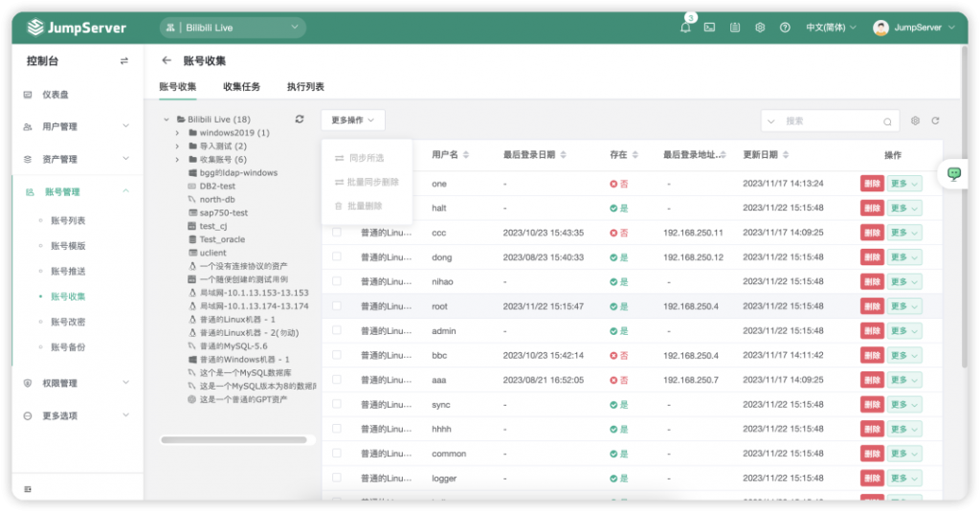This screenshot has height=512, width=980.
Task: Open the 更多操作 dropdown button
Action: coord(353,120)
